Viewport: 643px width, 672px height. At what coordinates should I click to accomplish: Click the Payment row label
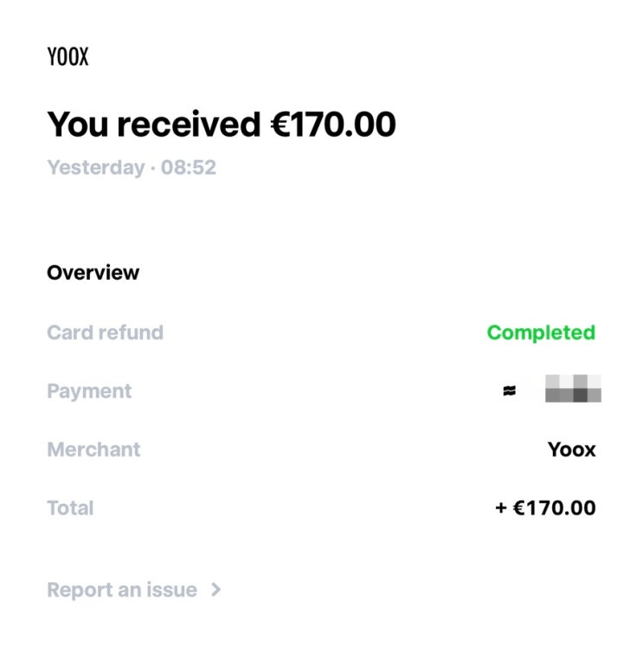[x=89, y=391]
